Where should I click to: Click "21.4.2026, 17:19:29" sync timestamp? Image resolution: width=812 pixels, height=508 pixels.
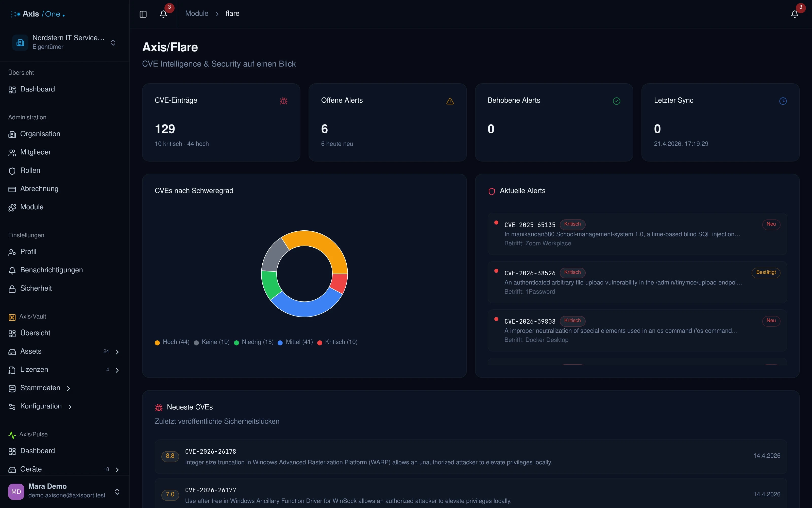(681, 144)
